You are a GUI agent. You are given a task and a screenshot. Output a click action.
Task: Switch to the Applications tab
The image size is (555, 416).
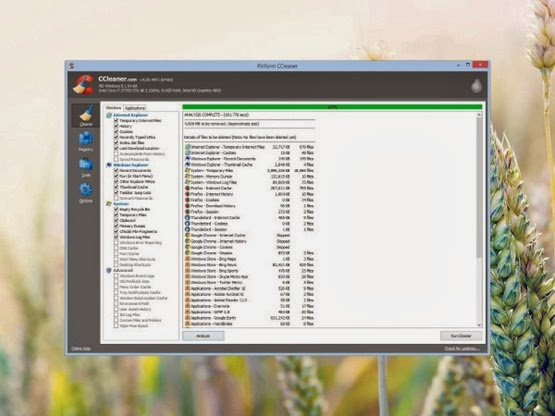coord(135,108)
